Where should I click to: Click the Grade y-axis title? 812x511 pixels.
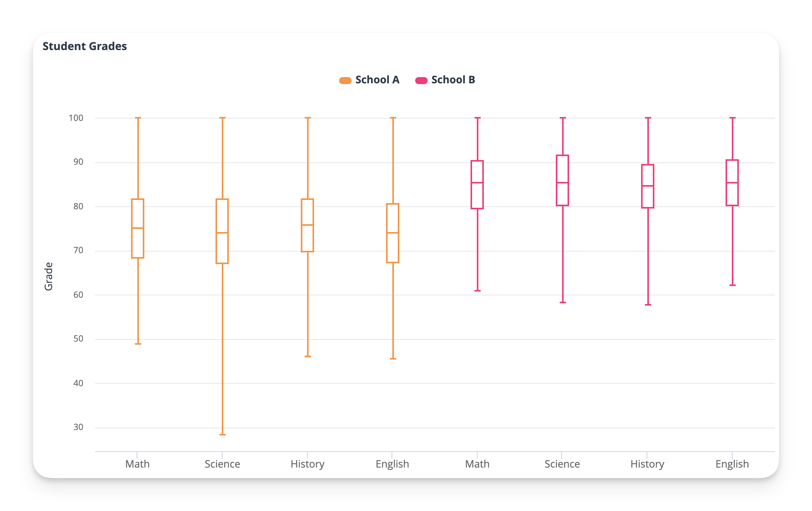click(49, 276)
